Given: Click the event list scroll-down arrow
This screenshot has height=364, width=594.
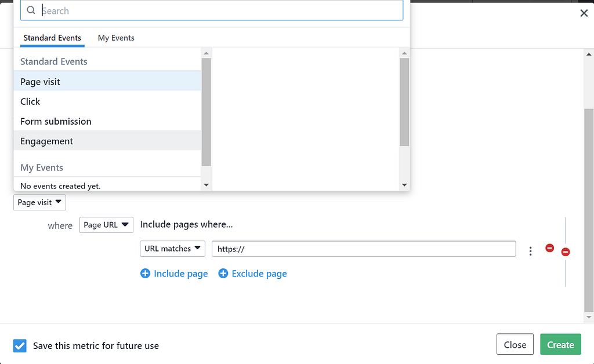Looking at the screenshot, I should click(x=206, y=185).
